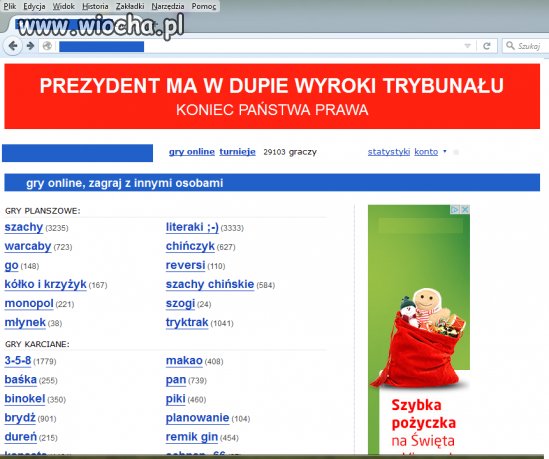Select the 29103 graczy player count text

(x=290, y=152)
